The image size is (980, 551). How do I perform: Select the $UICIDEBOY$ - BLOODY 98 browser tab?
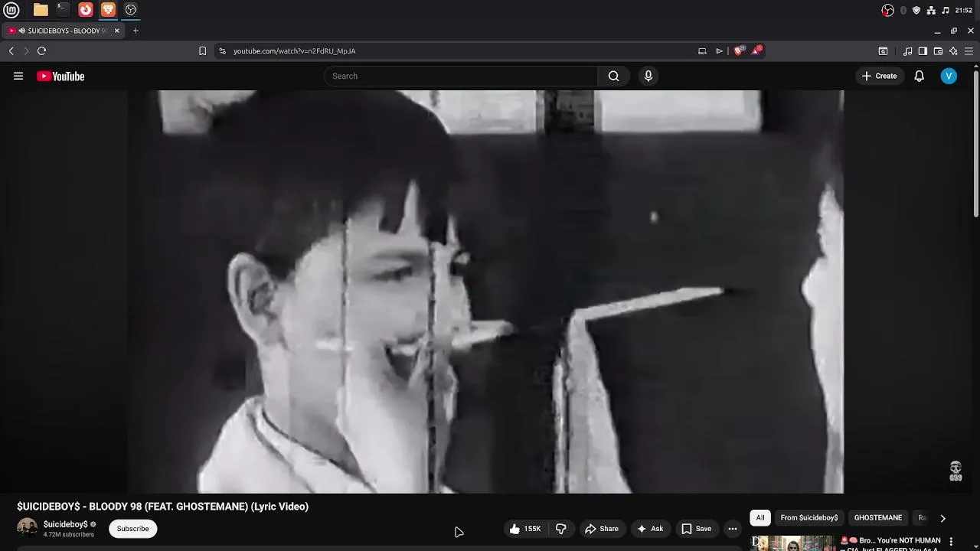tap(62, 31)
